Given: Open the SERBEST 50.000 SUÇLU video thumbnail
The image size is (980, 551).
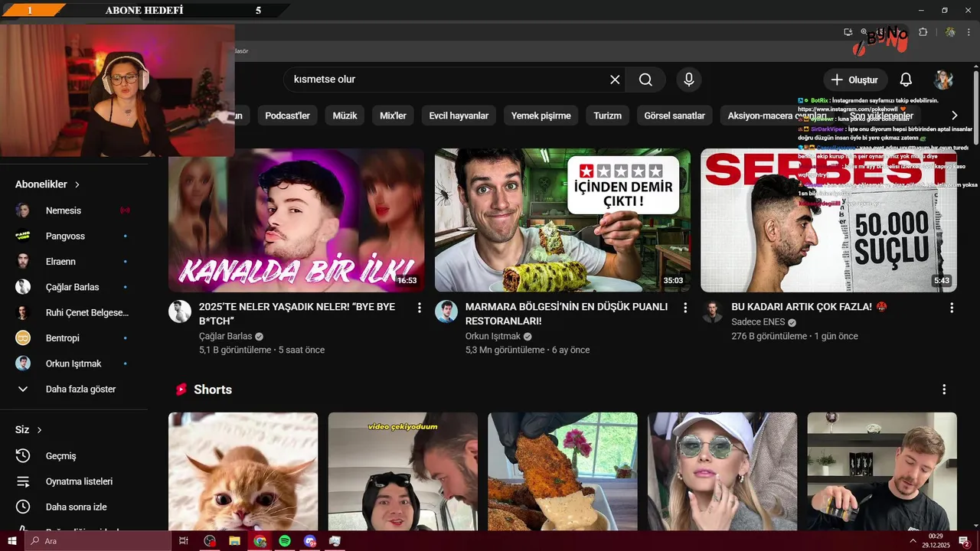Looking at the screenshot, I should (829, 220).
